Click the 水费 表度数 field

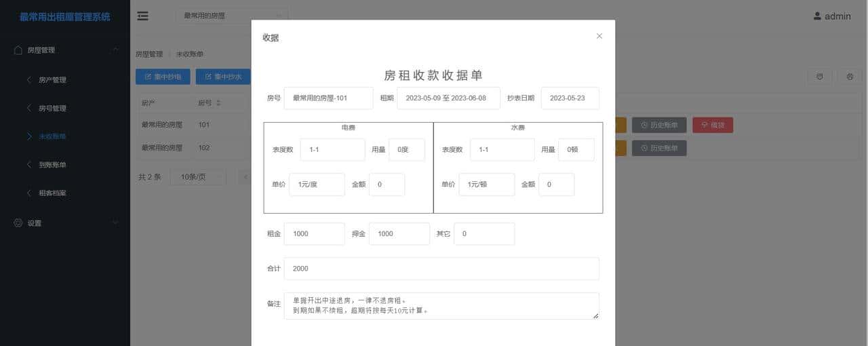[x=502, y=149]
